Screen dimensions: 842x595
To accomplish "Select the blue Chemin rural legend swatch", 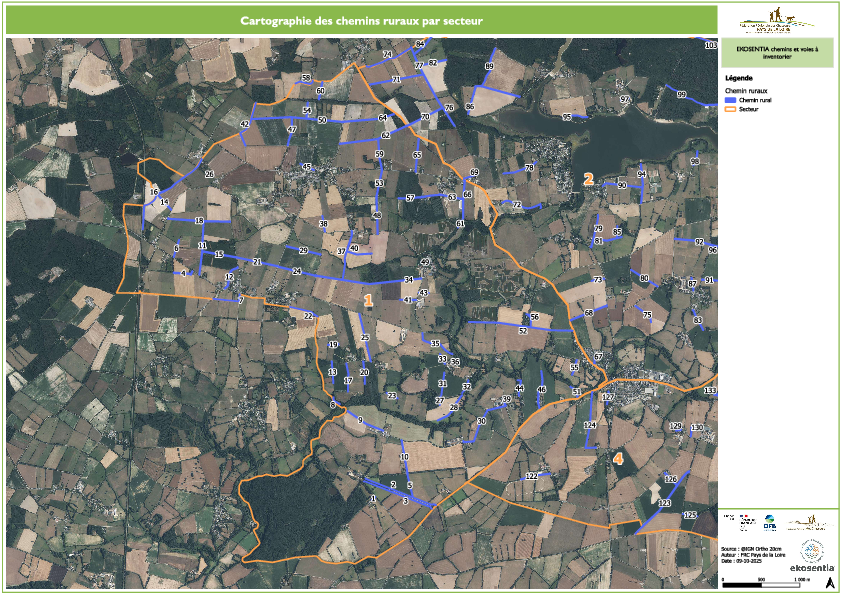I will pos(731,101).
